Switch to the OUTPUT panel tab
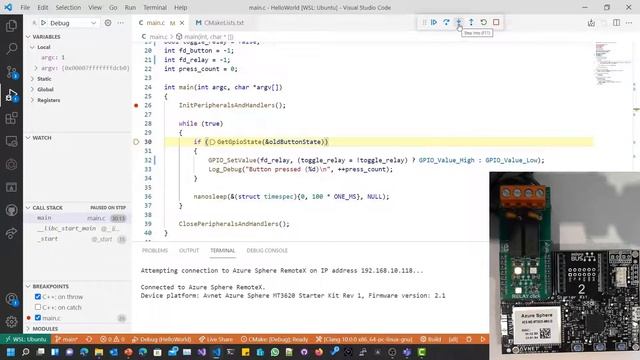 (189, 250)
